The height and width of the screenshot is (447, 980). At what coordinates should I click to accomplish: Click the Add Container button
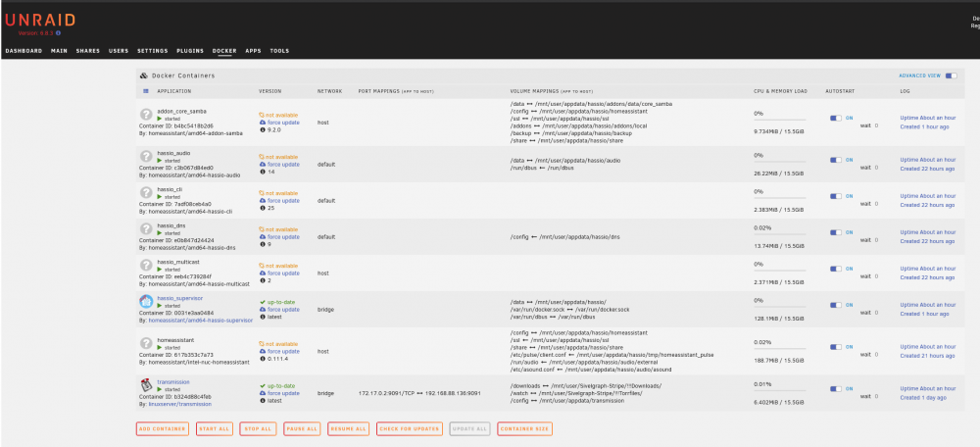tap(162, 429)
